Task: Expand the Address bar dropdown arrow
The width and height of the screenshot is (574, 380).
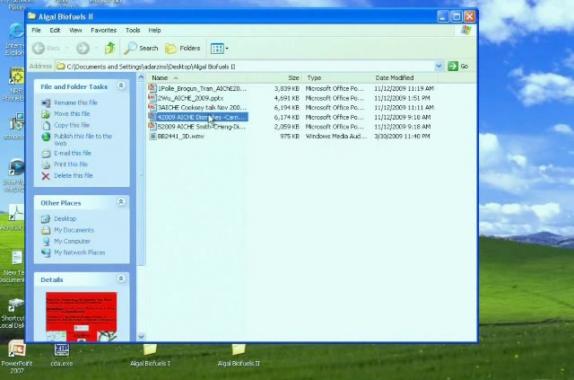Action: point(439,66)
